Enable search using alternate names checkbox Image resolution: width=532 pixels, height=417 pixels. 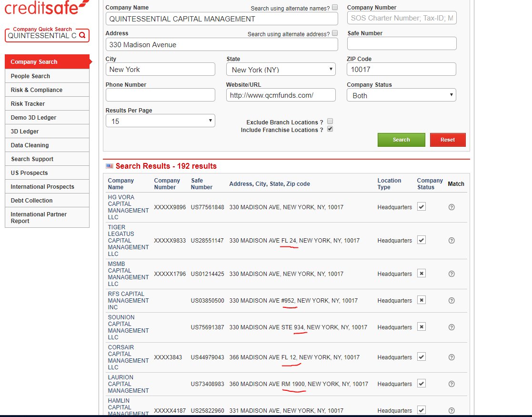click(x=335, y=7)
